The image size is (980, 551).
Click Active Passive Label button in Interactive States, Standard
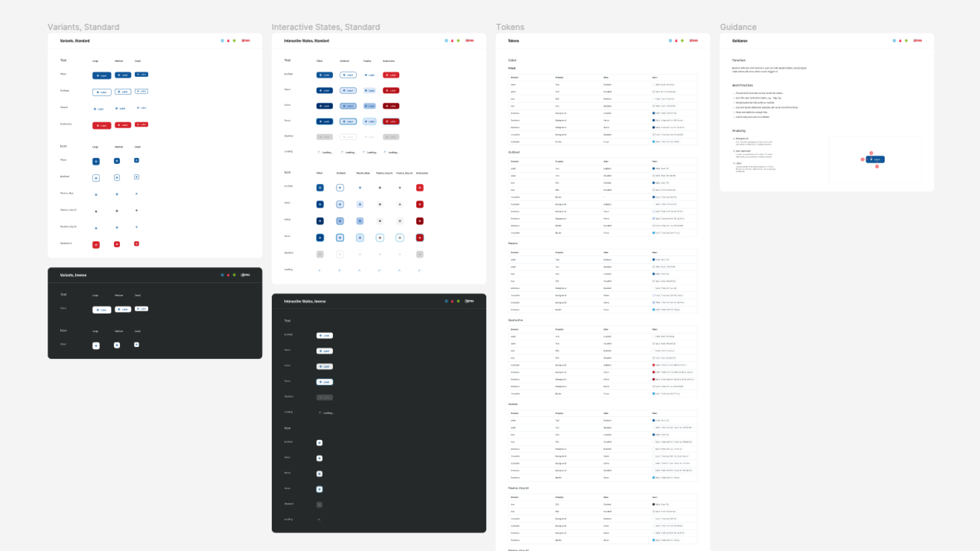click(x=369, y=106)
